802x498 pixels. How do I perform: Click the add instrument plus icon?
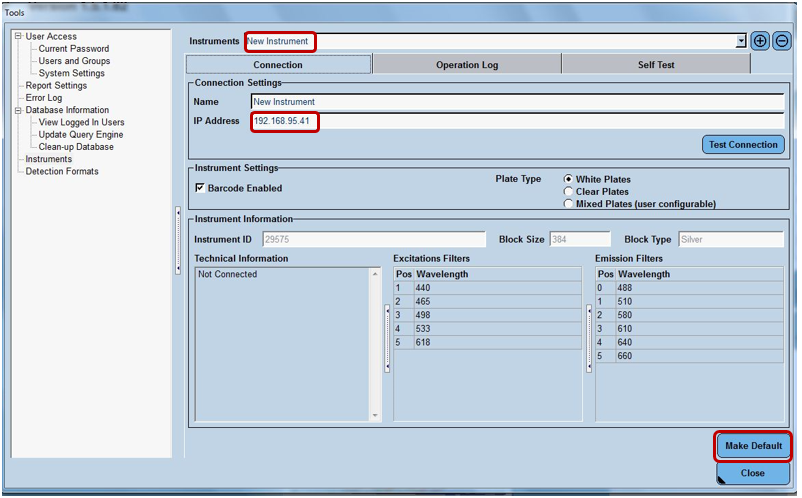point(760,41)
